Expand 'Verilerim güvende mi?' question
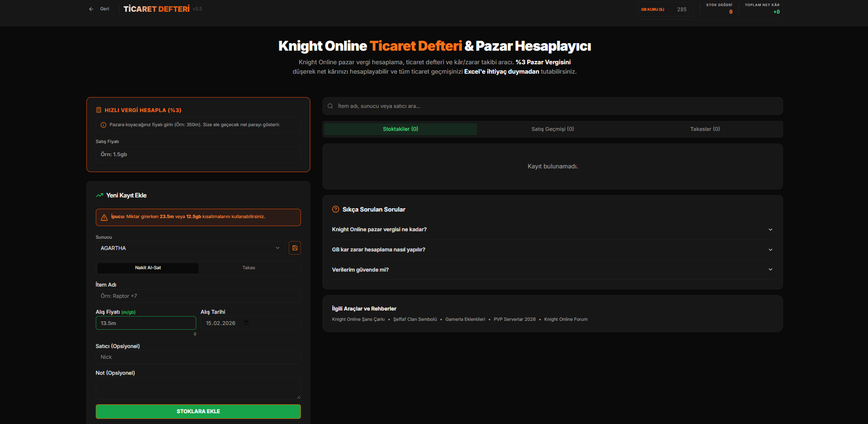The image size is (868, 424). click(552, 270)
